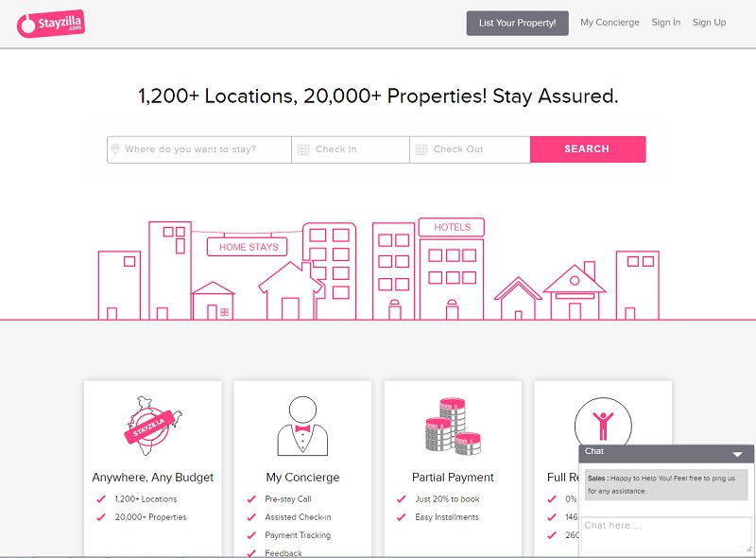Click checkmark beside Pre-stay Call
756x558 pixels.
pos(251,499)
